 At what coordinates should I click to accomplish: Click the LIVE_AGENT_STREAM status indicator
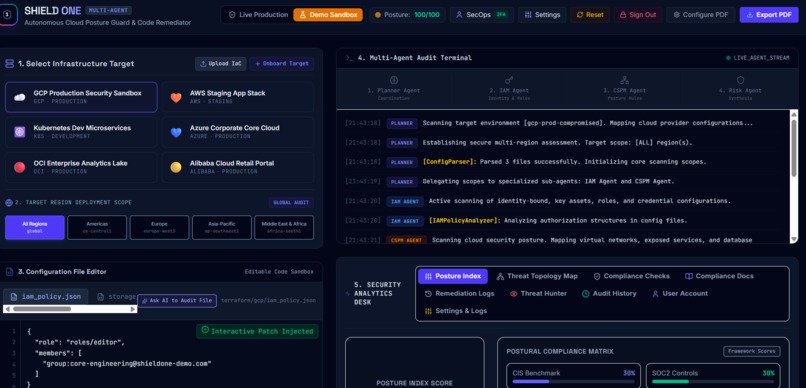click(757, 58)
